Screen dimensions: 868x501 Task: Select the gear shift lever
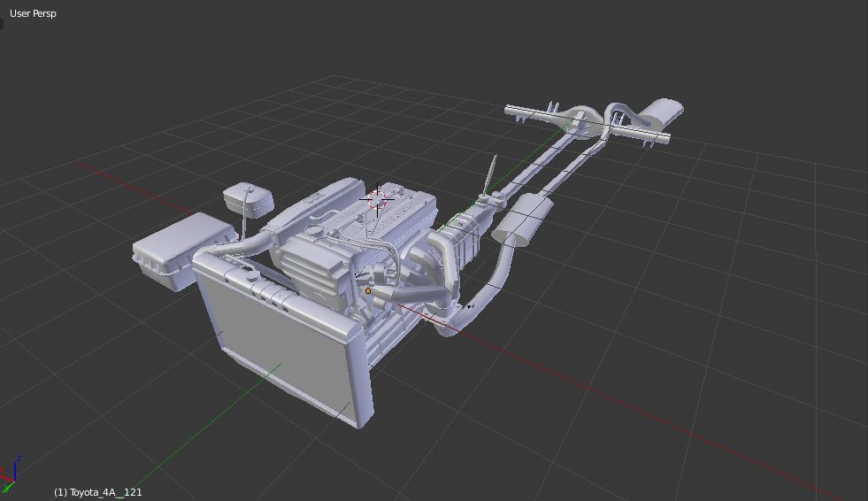pyautogui.click(x=490, y=174)
